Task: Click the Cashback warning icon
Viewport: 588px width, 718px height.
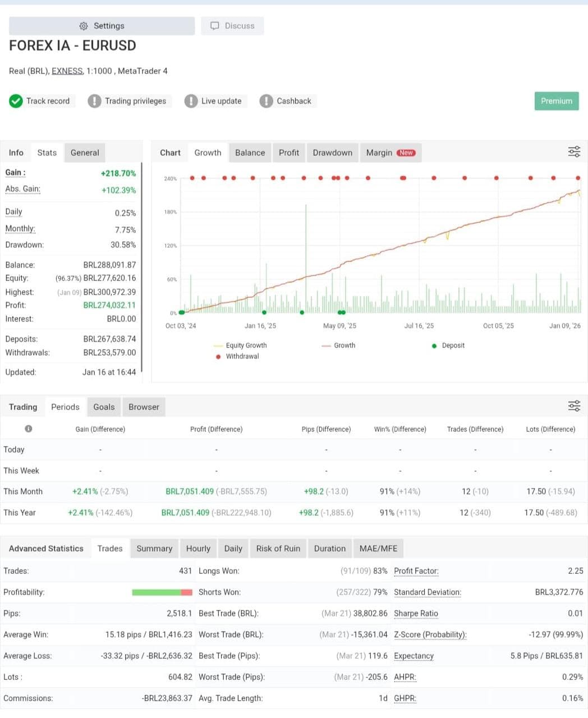Action: (266, 101)
